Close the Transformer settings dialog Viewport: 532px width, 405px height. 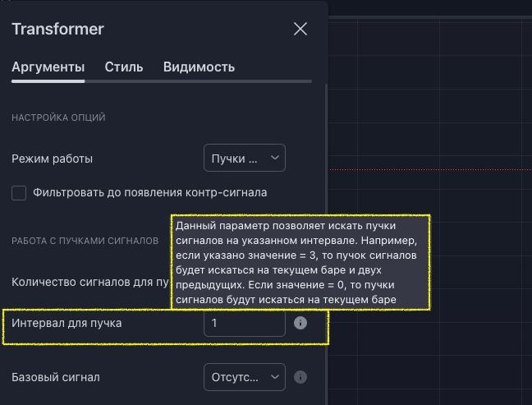[x=300, y=29]
